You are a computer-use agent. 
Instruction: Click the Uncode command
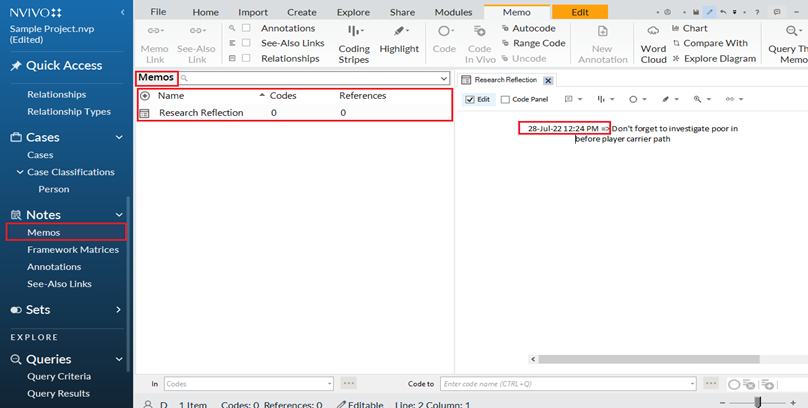[524, 59]
